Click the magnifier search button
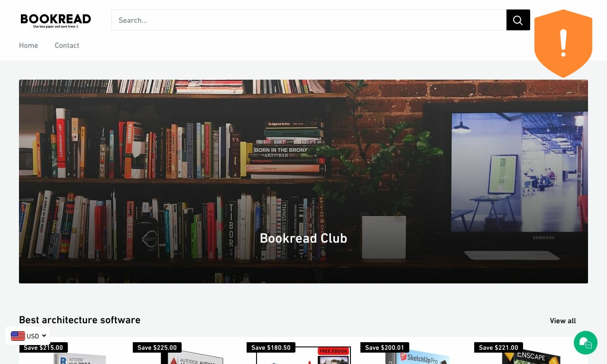 [x=518, y=20]
